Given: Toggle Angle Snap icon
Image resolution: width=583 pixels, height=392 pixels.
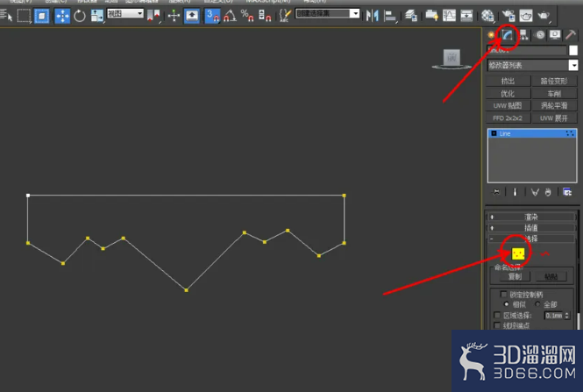Looking at the screenshot, I should (x=230, y=16).
